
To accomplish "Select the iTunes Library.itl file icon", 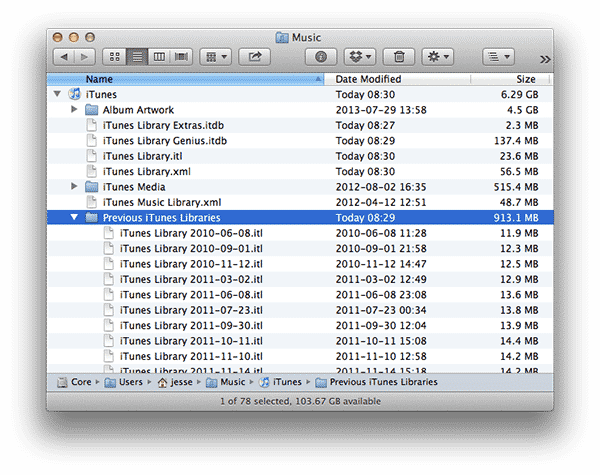I will click(x=91, y=156).
